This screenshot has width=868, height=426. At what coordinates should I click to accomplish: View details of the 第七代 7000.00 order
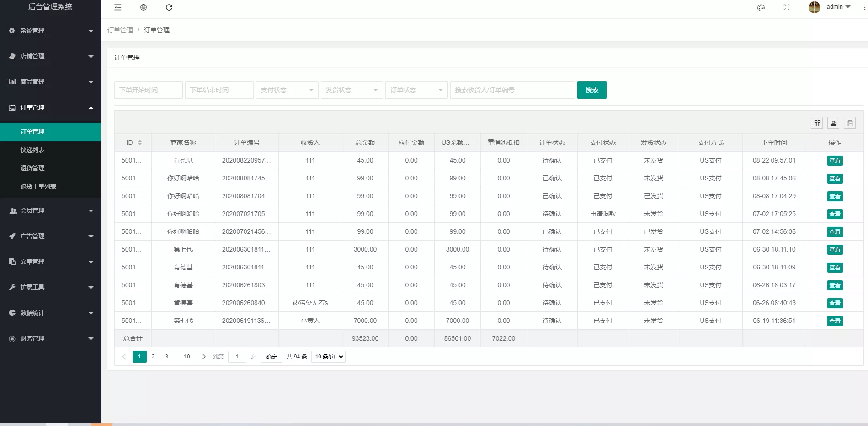[x=835, y=321]
